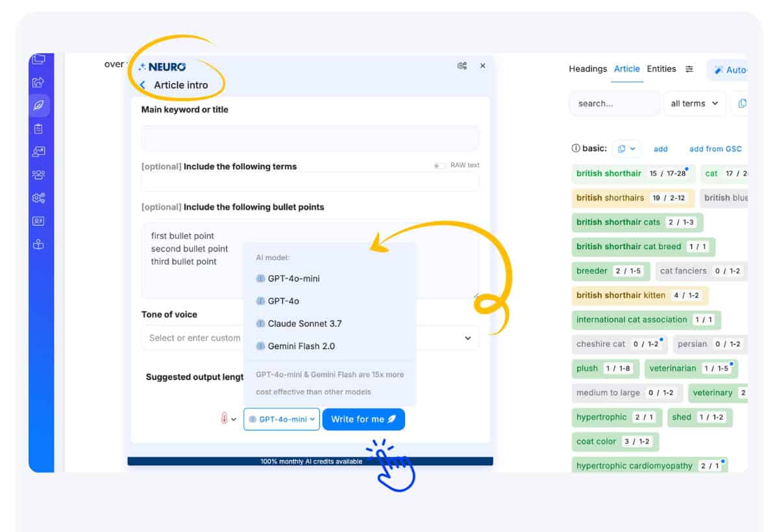The image size is (779, 532).
Task: Click the shed term tag
Action: (700, 417)
